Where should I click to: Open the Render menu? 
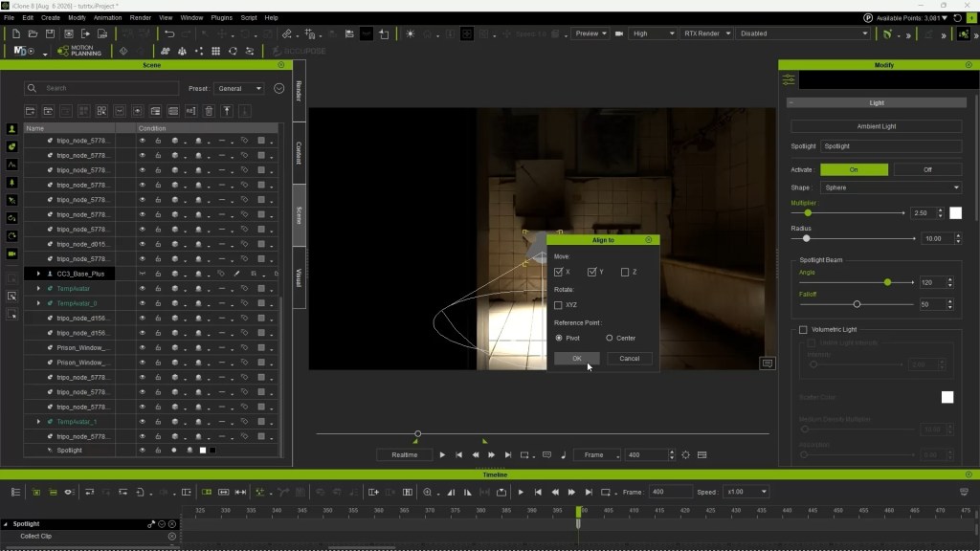coord(140,18)
